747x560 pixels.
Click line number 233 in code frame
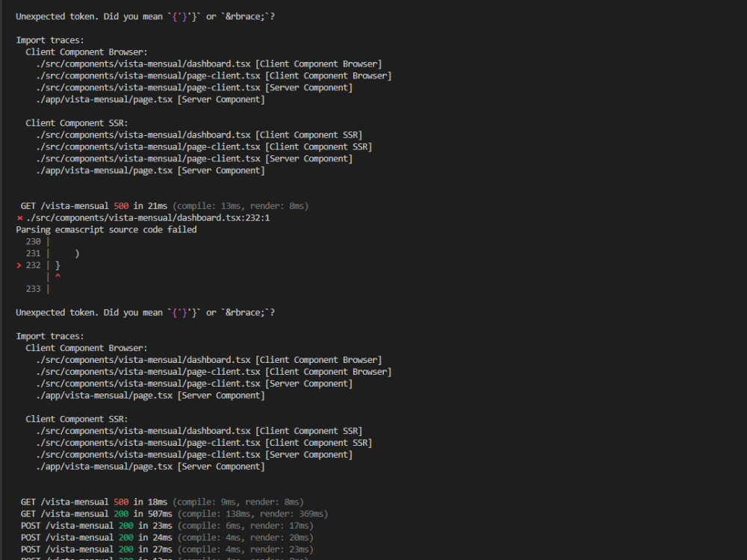pyautogui.click(x=34, y=288)
